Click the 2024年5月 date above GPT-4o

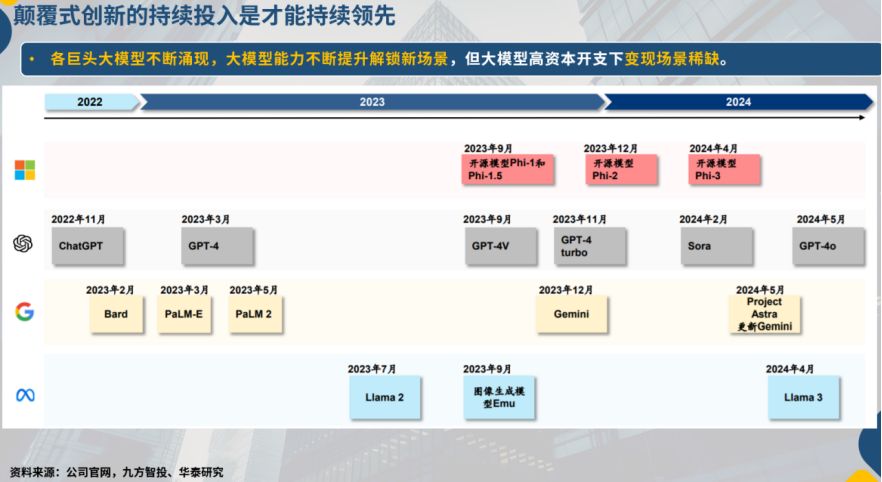pos(821,219)
